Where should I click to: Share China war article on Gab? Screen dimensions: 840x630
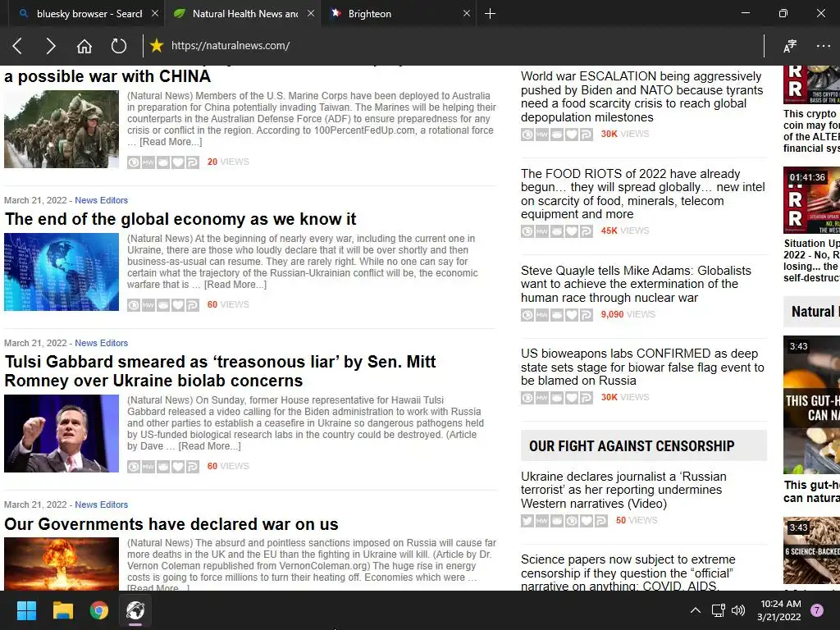point(163,162)
